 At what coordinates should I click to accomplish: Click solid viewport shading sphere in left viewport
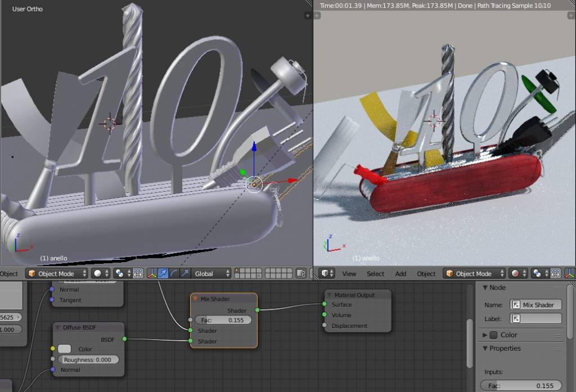[98, 274]
